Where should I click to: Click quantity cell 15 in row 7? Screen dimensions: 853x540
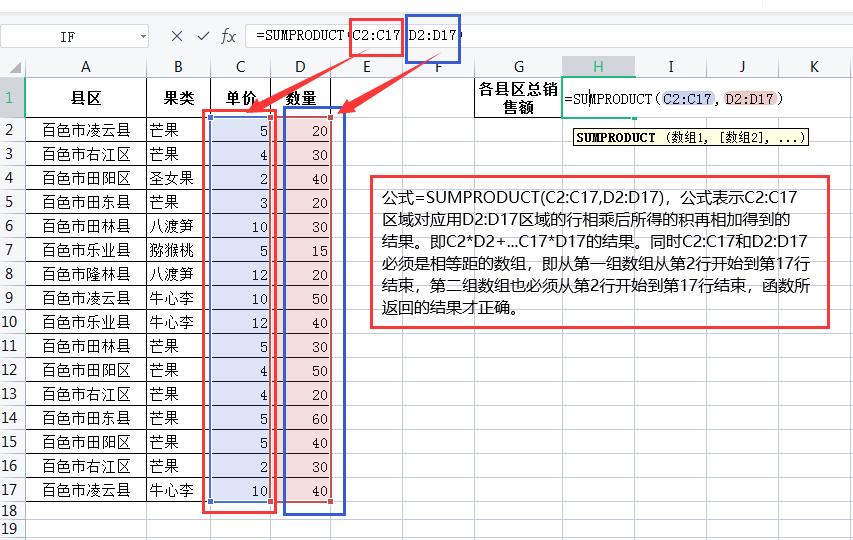301,250
